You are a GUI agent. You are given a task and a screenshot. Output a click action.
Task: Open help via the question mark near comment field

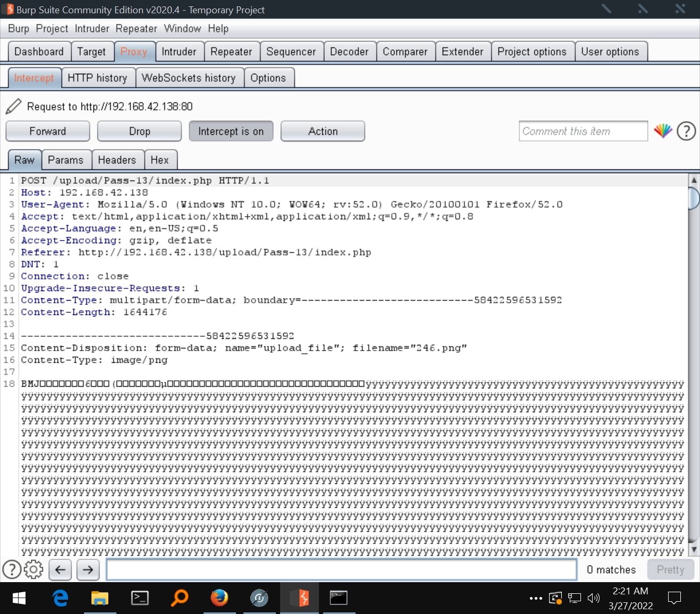686,131
